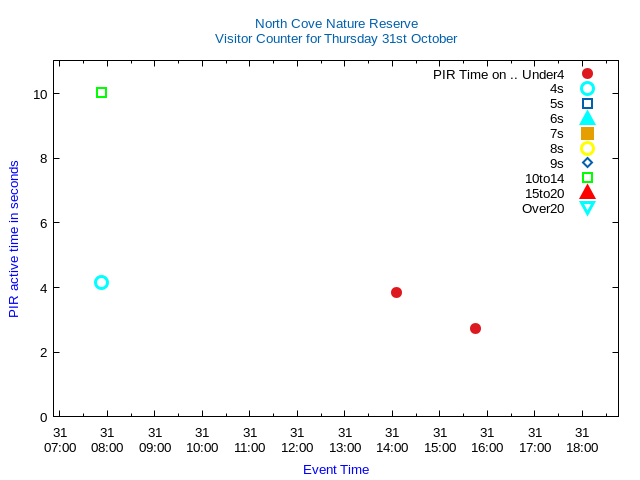The image size is (640, 480).
Task: Select the blue square 5s legend marker
Action: 587,104
